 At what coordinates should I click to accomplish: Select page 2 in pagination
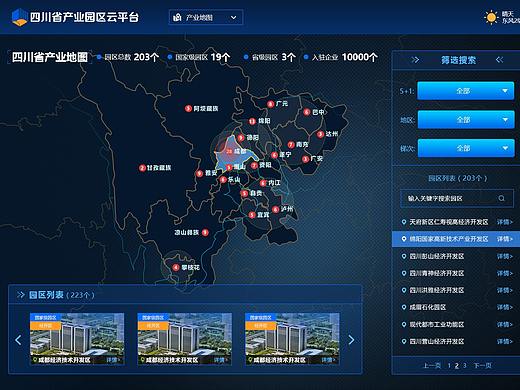tap(457, 366)
